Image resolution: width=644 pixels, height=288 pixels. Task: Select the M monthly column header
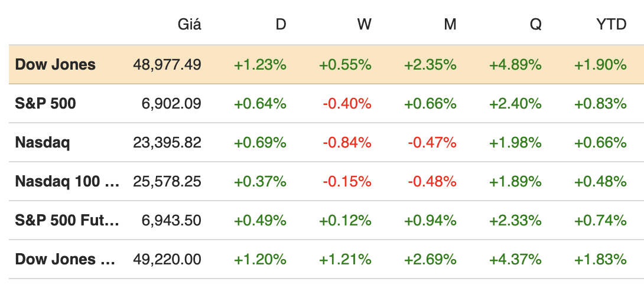(450, 25)
